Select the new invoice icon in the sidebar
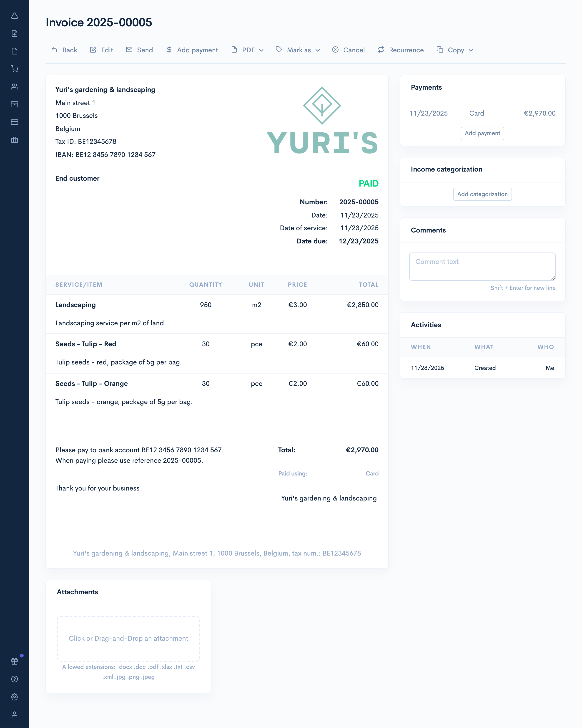 (15, 33)
